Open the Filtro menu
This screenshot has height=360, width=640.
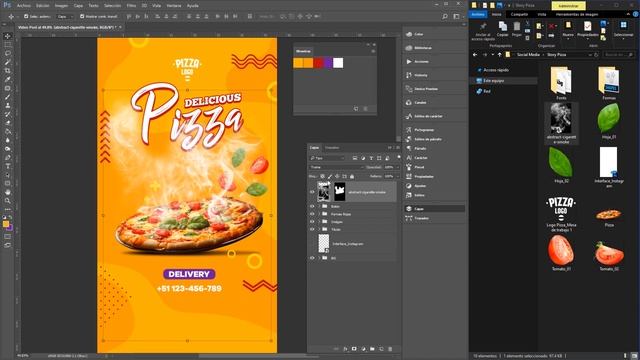point(131,6)
